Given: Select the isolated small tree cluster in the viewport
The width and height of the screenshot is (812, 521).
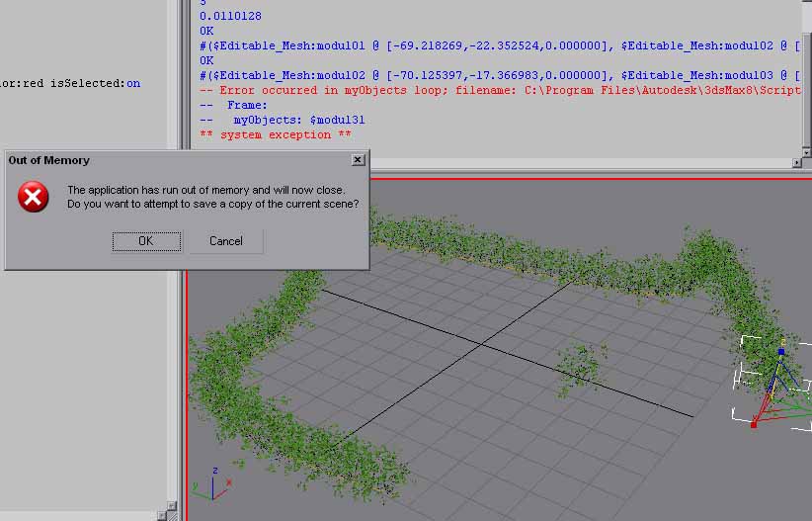Looking at the screenshot, I should point(581,367).
